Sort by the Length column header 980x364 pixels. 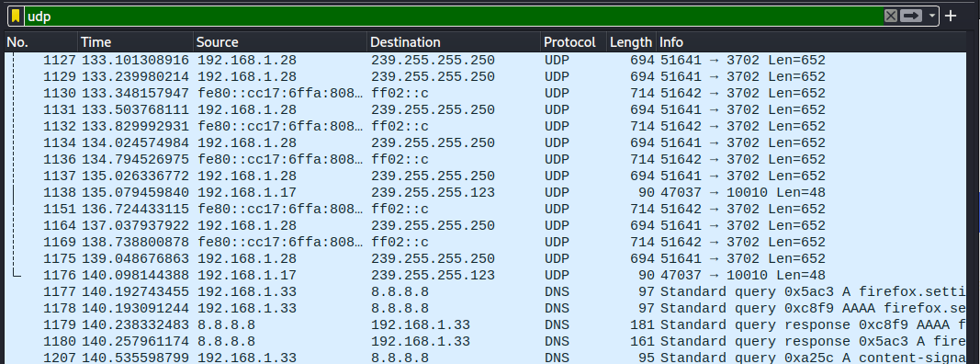pos(631,42)
